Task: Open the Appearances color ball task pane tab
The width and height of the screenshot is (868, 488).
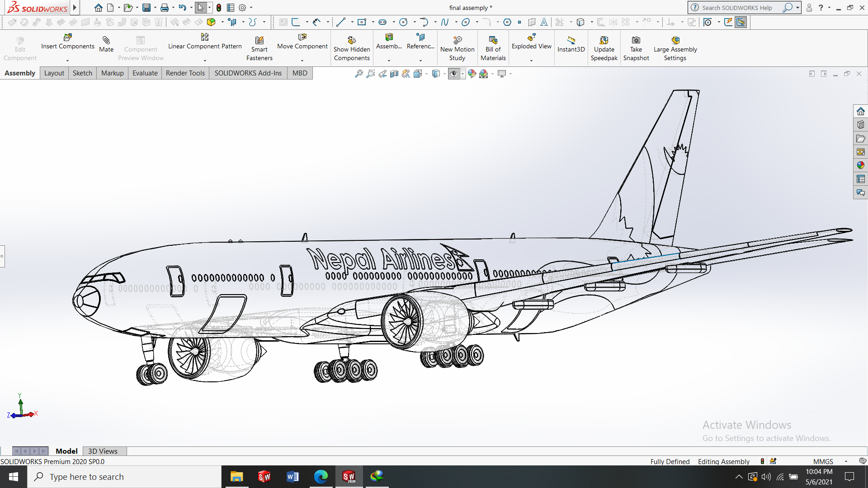Action: [x=860, y=165]
